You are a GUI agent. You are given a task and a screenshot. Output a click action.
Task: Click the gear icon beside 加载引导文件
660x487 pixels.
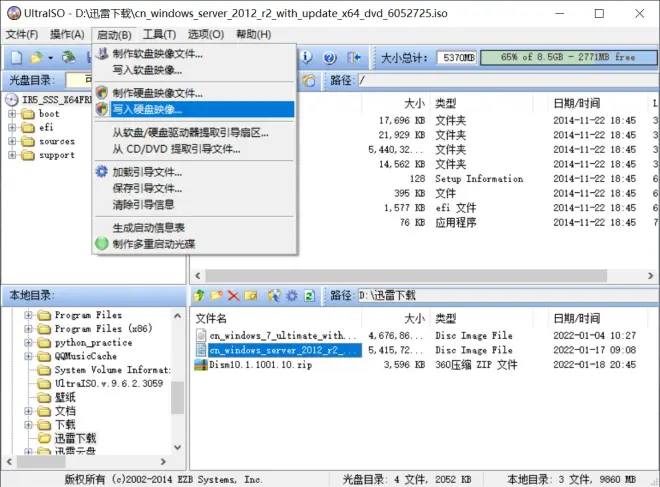(101, 171)
